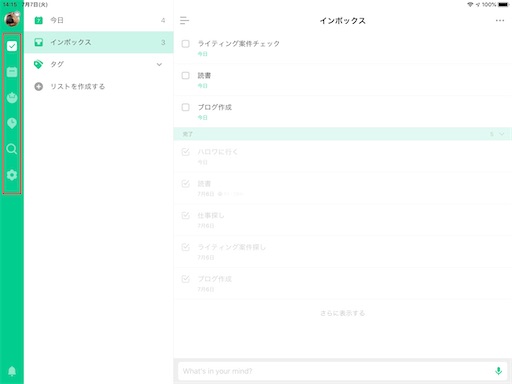Screen dimensions: 512x384
Task: Open the user profile avatar
Action: [12, 19]
